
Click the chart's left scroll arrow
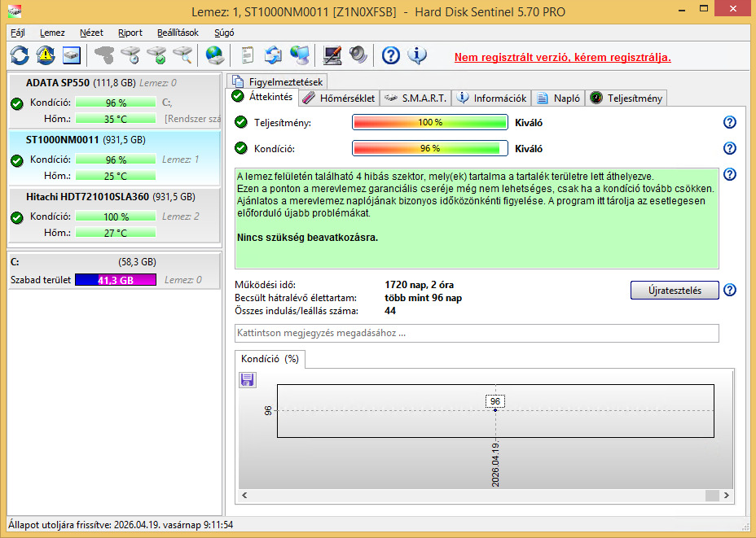click(x=244, y=495)
